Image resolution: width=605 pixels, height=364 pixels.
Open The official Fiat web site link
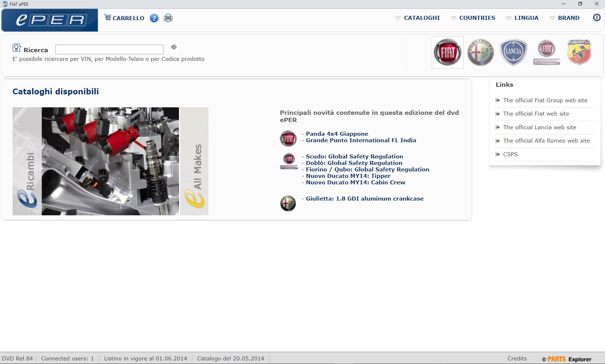536,114
